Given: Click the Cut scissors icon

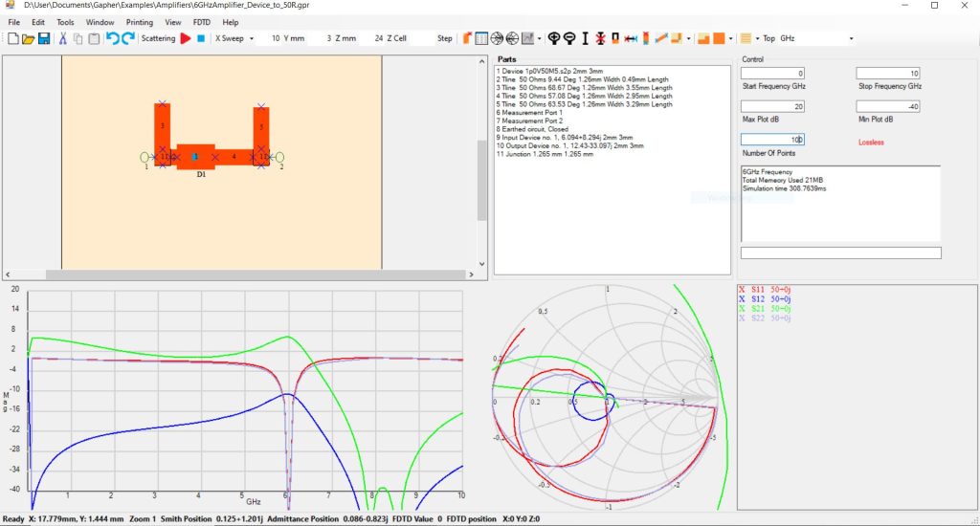Looking at the screenshot, I should [63, 38].
